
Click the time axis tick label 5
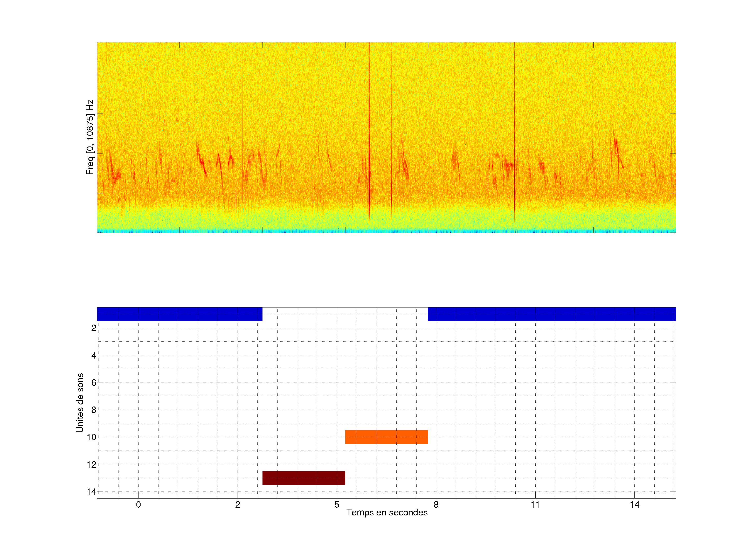(x=337, y=505)
